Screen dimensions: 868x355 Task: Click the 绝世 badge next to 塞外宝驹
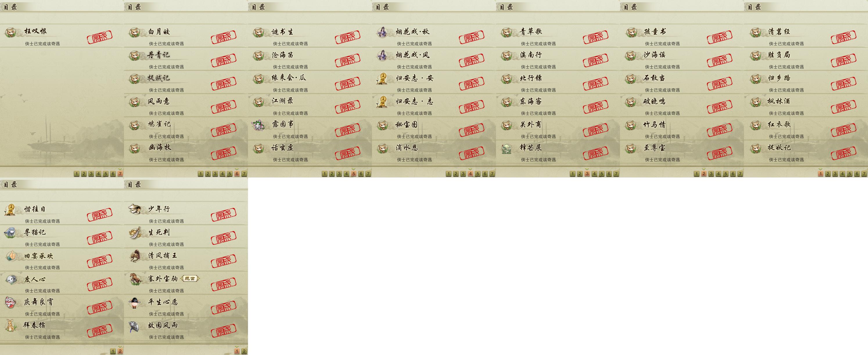point(190,279)
